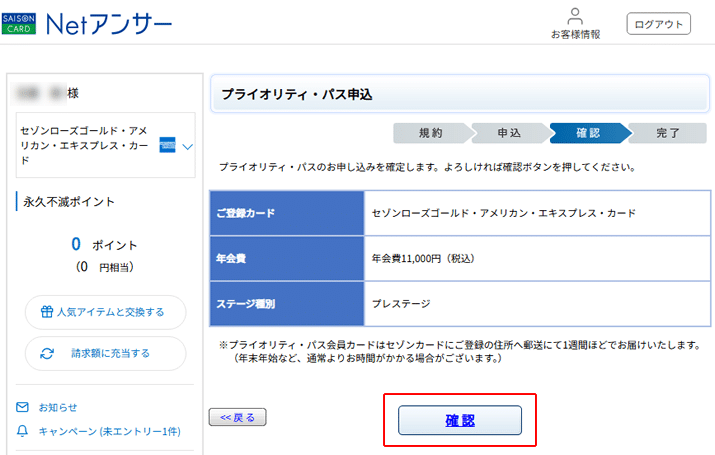This screenshot has width=715, height=455.
Task: Select the 申込 step in progress bar
Action: tap(508, 133)
